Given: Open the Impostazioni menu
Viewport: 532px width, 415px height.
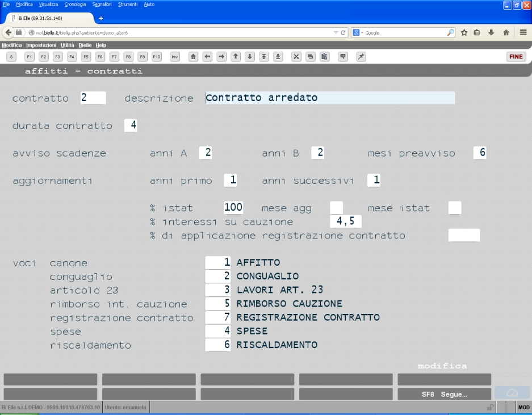Looking at the screenshot, I should pos(41,45).
